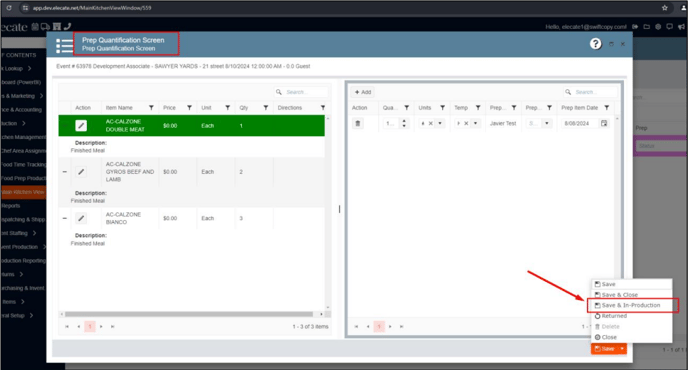The width and height of the screenshot is (688, 370).
Task: Click the orange Save button
Action: click(x=605, y=349)
